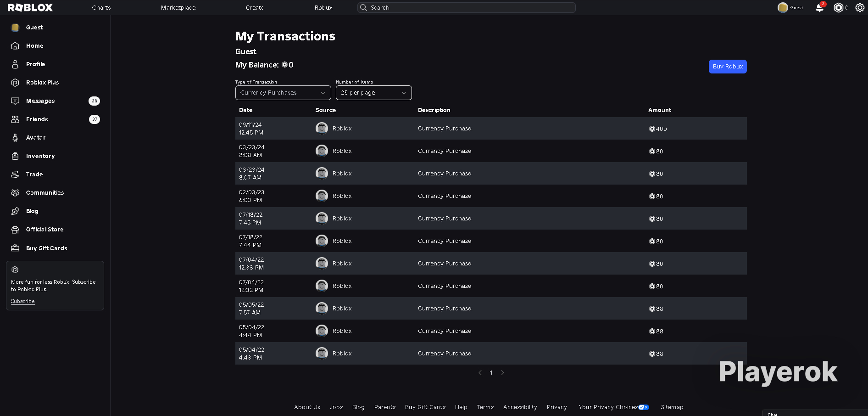Click the Profile person icon in sidebar
868x416 pixels.
pos(15,64)
